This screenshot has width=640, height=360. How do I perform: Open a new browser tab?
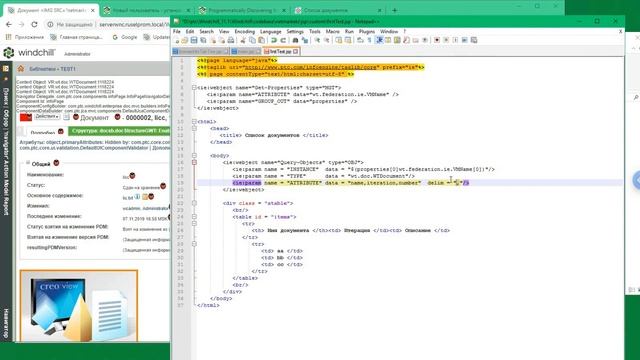(x=394, y=10)
